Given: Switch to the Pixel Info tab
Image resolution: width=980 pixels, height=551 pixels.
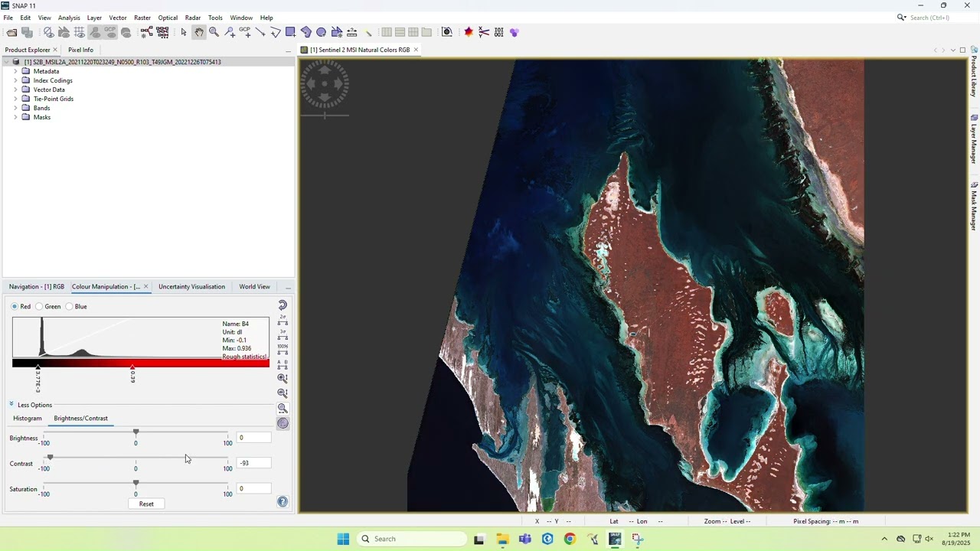Looking at the screenshot, I should coord(80,50).
